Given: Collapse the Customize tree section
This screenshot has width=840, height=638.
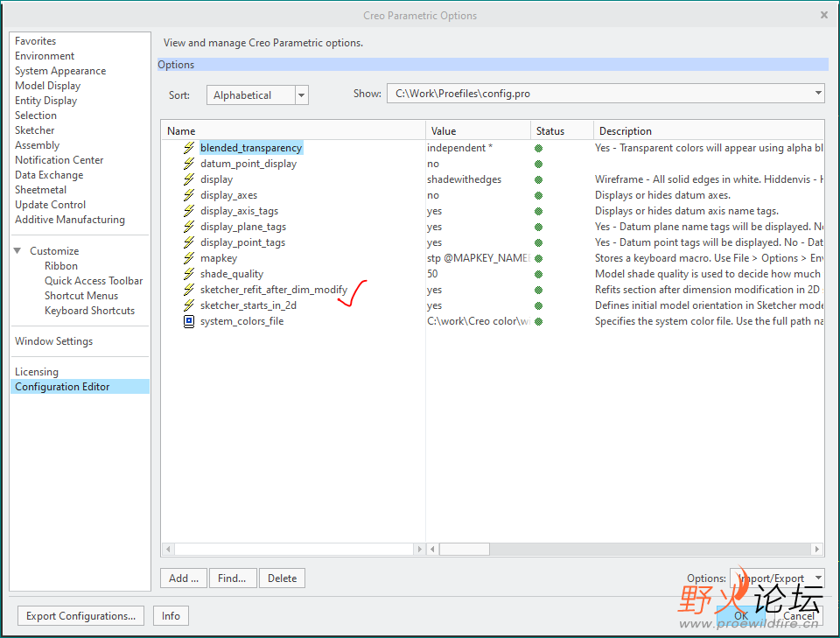Looking at the screenshot, I should click(17, 250).
